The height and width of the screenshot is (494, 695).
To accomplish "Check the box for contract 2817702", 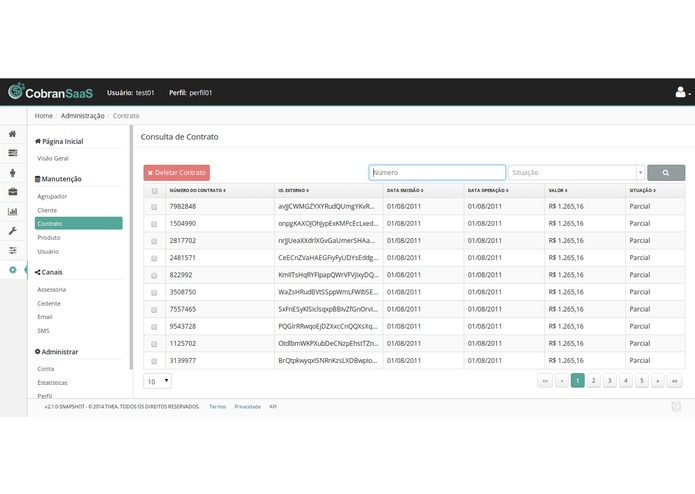I will point(154,241).
